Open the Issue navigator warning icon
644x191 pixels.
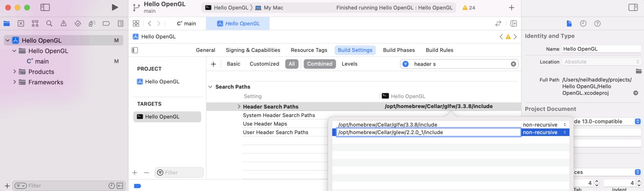(x=63, y=23)
